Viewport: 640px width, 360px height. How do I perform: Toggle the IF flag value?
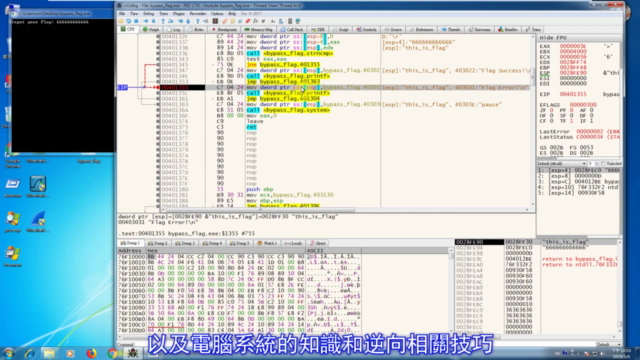(x=591, y=121)
